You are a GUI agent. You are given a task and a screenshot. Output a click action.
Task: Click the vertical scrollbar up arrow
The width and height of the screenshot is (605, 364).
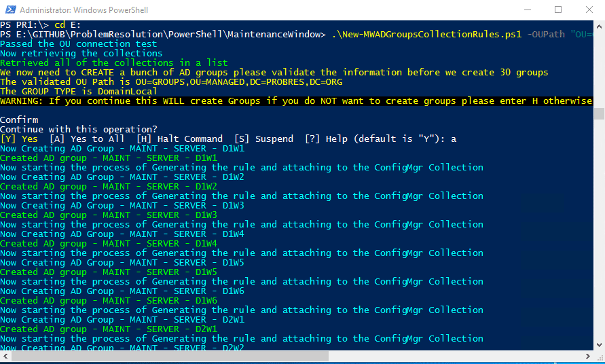[599, 26]
